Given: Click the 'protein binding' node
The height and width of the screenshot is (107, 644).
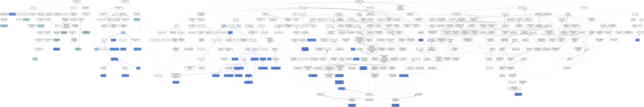Looking at the screenshot, I should pos(26,14).
